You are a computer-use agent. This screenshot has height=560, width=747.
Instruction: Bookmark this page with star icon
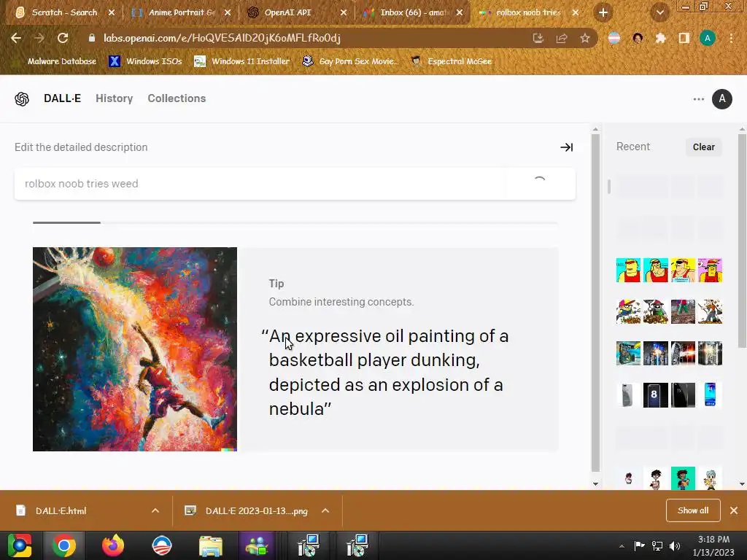tap(585, 38)
